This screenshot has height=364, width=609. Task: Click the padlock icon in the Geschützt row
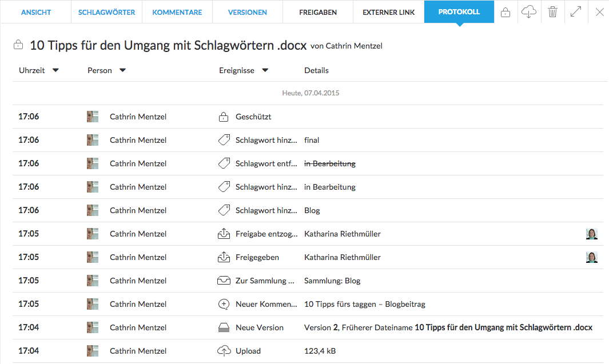[x=224, y=117]
